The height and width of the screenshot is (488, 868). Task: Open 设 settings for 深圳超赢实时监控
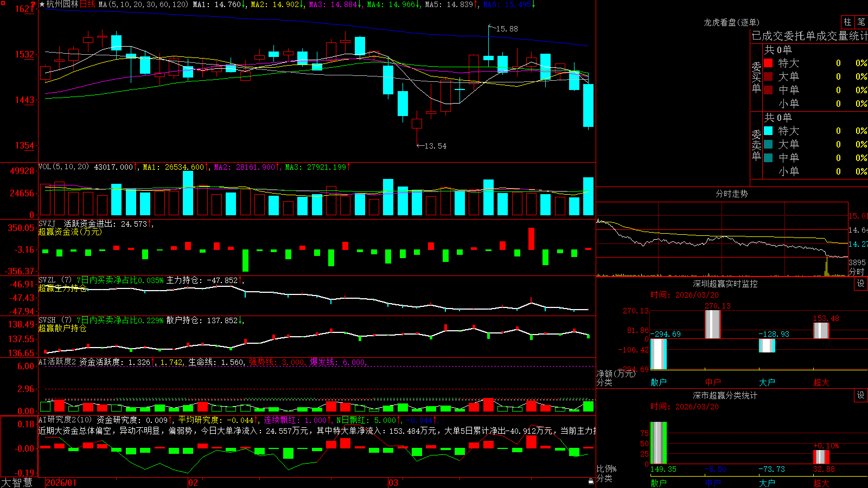click(x=861, y=284)
